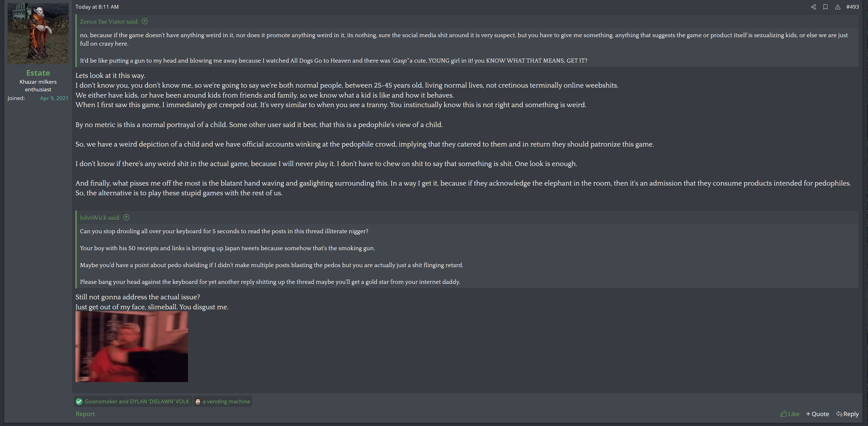Click the Report link below the post
This screenshot has width=868, height=426.
coord(85,414)
